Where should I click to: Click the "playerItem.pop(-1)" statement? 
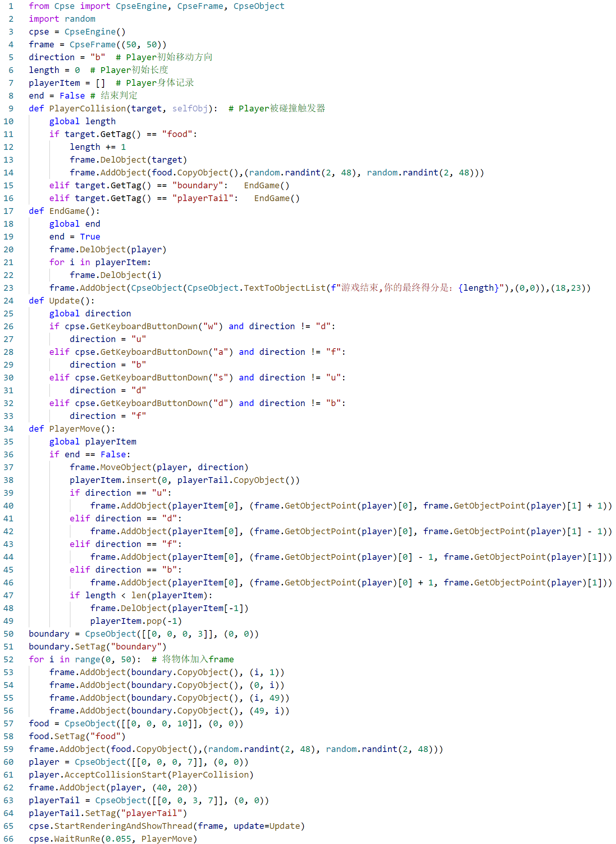tap(136, 621)
